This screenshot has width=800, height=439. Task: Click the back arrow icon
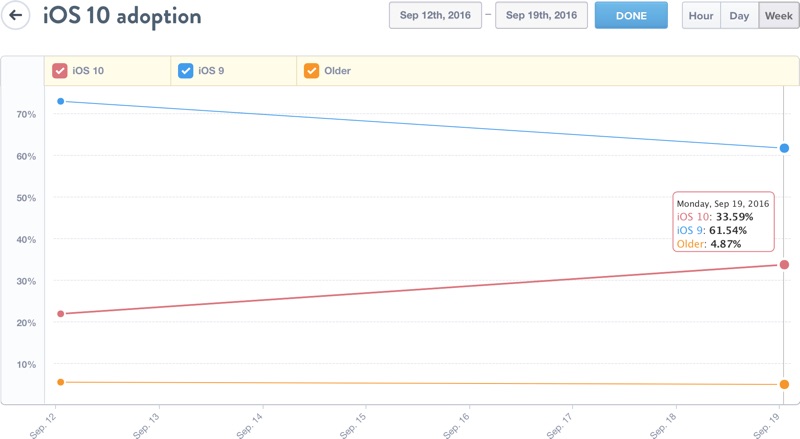tap(16, 16)
